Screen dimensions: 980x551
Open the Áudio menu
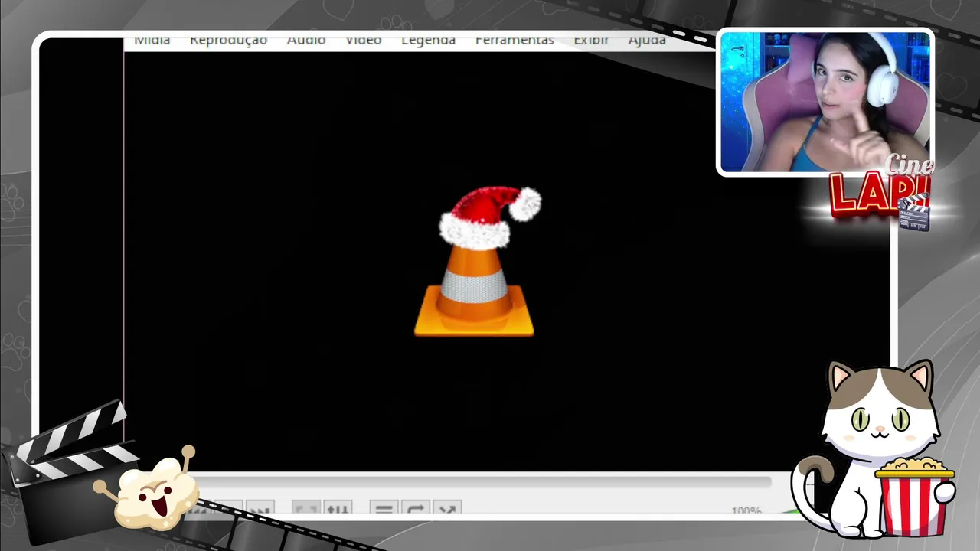pyautogui.click(x=306, y=41)
